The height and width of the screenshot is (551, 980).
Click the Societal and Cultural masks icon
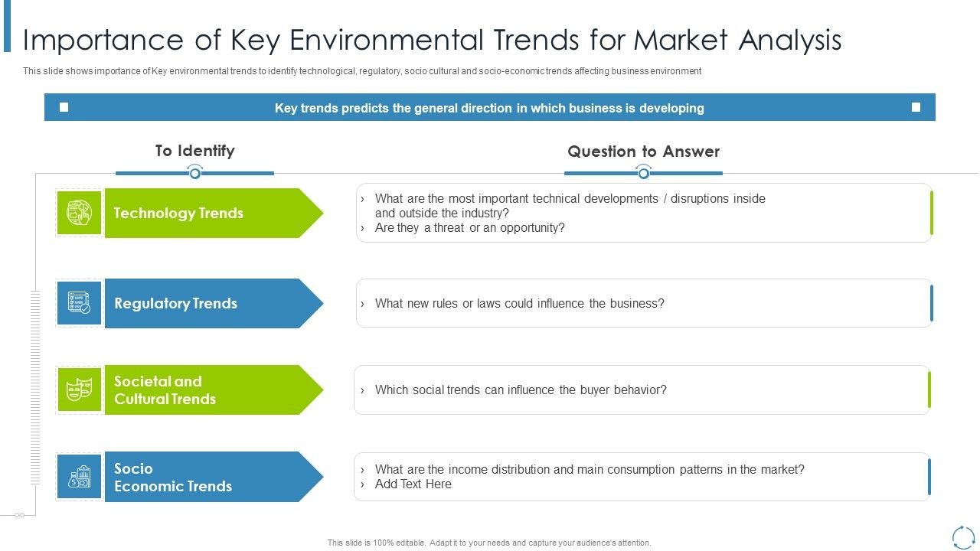point(80,390)
